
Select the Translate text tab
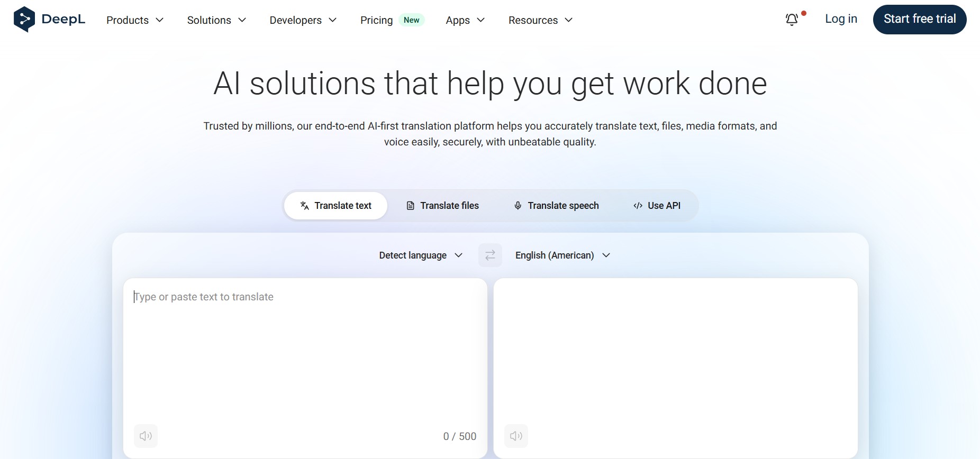pyautogui.click(x=335, y=206)
